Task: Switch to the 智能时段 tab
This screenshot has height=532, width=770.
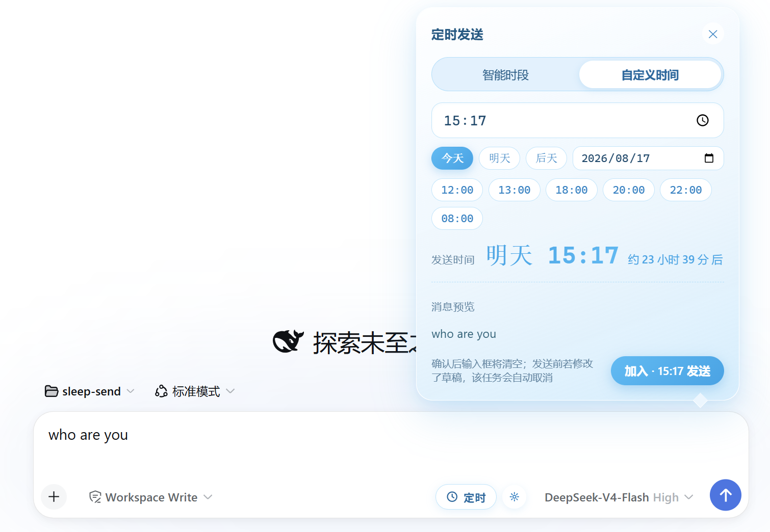Action: (x=505, y=75)
